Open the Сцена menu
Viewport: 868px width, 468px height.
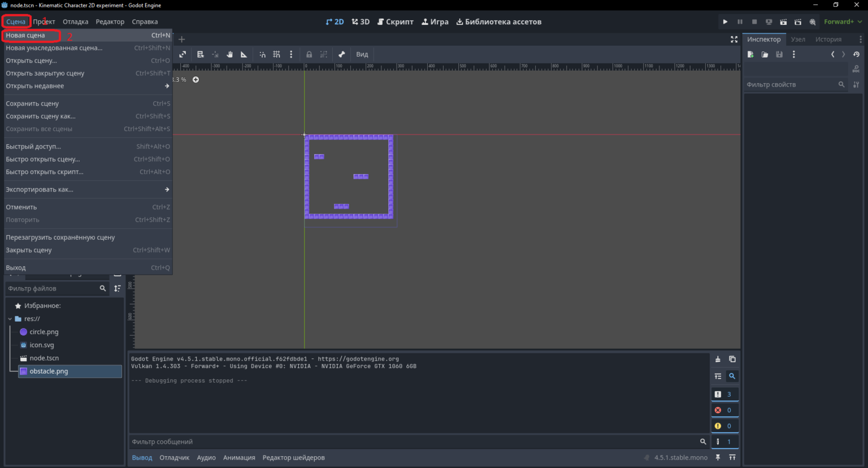16,22
